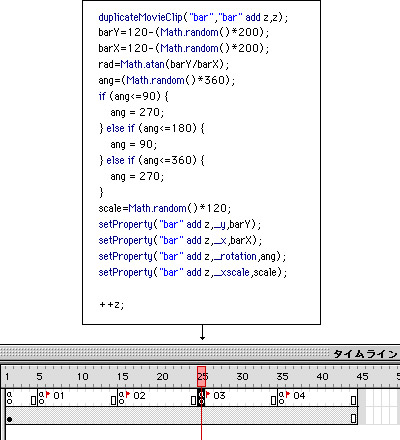Select the black dot keyframe in lower layer
The width and height of the screenshot is (400, 440).
pos(10,419)
